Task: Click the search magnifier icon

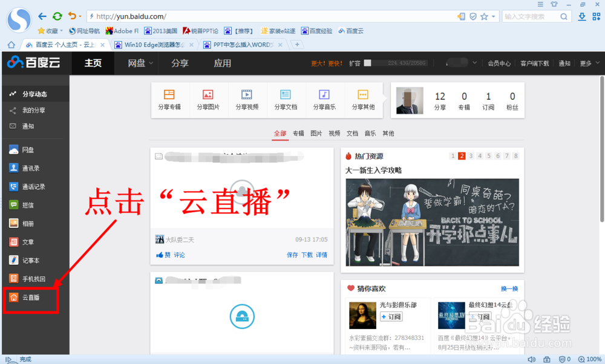Action: click(564, 16)
